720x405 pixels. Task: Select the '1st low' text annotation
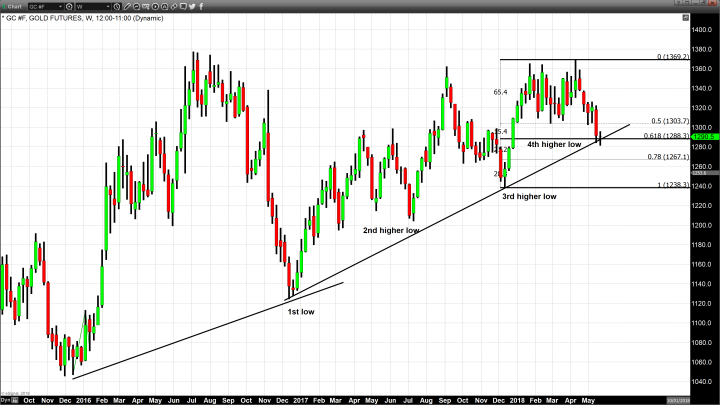click(301, 312)
